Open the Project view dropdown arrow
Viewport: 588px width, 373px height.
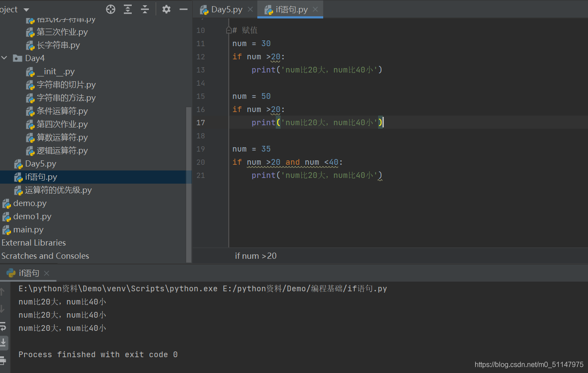(x=26, y=10)
